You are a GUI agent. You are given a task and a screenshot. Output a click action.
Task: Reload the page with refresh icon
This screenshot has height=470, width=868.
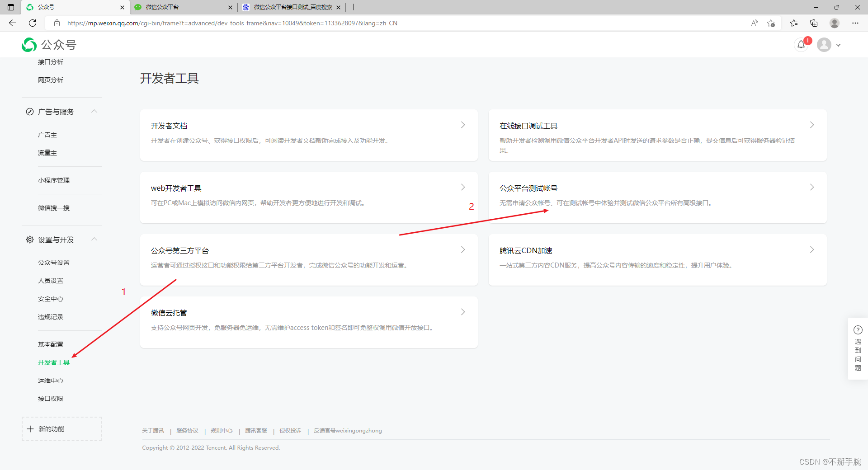pyautogui.click(x=33, y=23)
